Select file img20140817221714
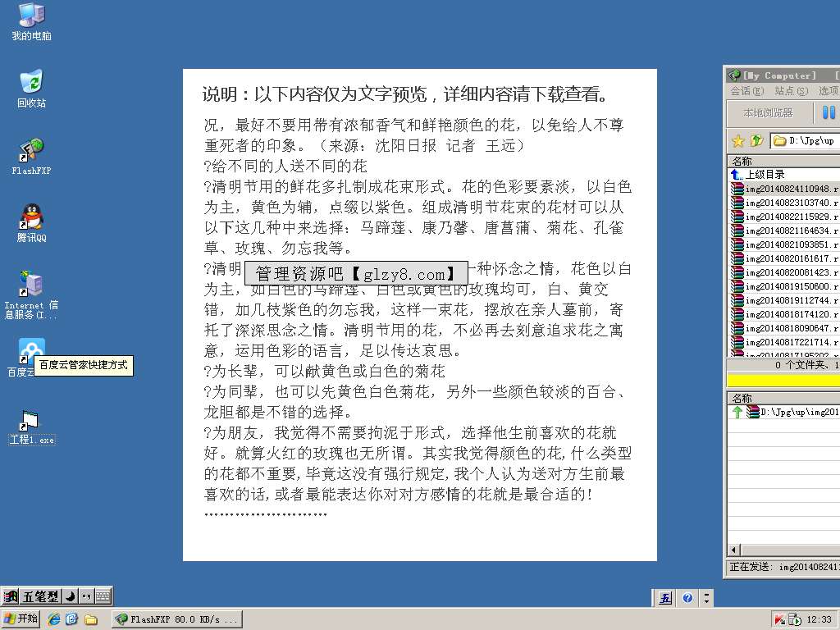Screen dimensions: 840x630 tap(785, 342)
